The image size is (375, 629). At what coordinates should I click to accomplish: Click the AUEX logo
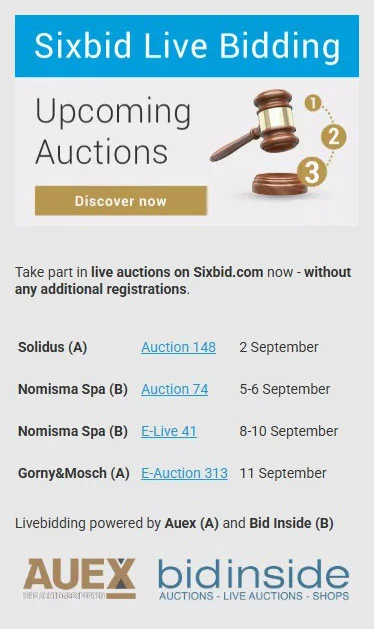pyautogui.click(x=79, y=578)
